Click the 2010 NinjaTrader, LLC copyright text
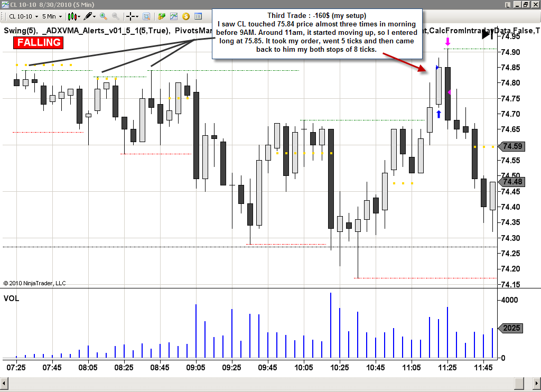Screen dimensions: 541x392 tap(34, 283)
